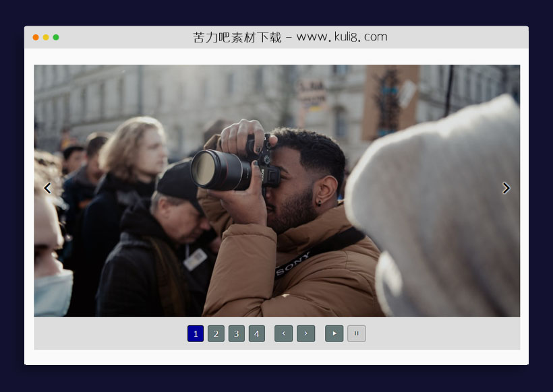Go to slide 4
Screen dimensions: 553x392
(256, 333)
